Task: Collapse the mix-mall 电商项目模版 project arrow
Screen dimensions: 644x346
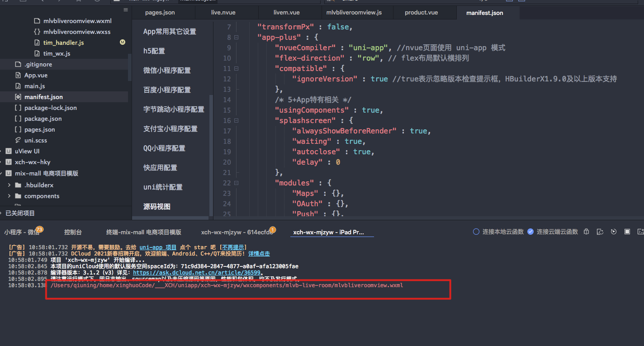Action: [x=1, y=173]
